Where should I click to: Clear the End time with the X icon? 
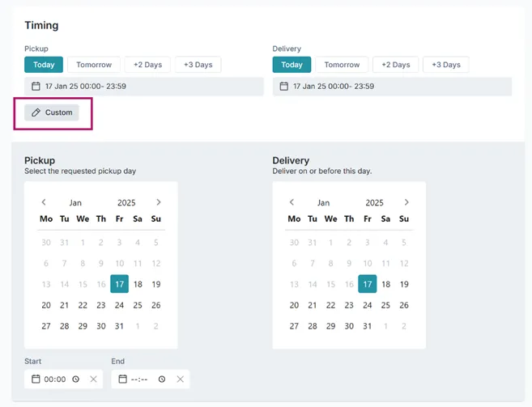pos(180,379)
